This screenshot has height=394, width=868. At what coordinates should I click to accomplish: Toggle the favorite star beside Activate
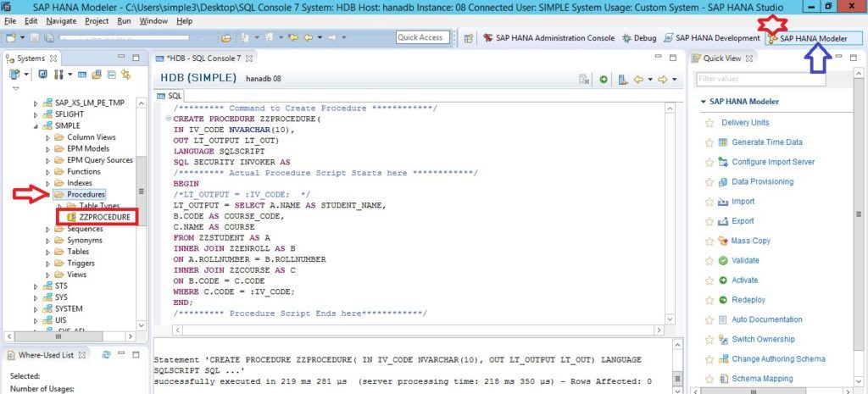click(709, 280)
